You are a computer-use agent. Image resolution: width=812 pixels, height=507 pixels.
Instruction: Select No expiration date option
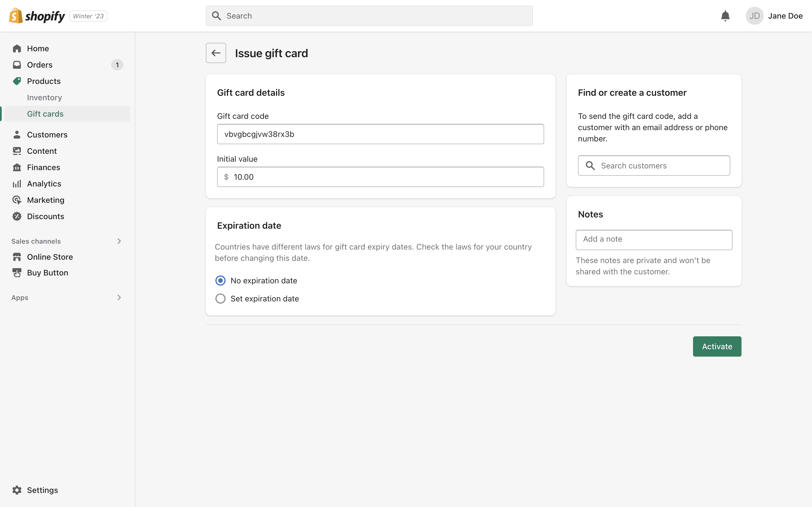pos(220,281)
